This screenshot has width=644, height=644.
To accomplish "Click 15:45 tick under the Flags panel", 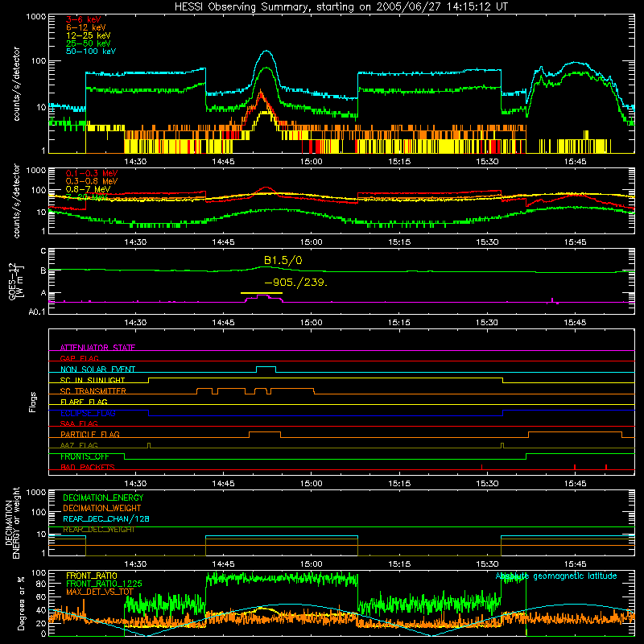I will click(x=575, y=484).
